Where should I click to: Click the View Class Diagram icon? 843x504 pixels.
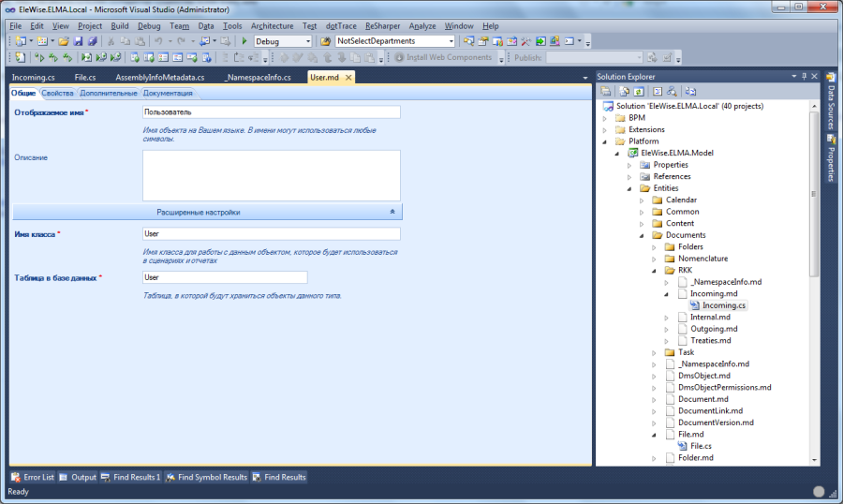[672, 92]
